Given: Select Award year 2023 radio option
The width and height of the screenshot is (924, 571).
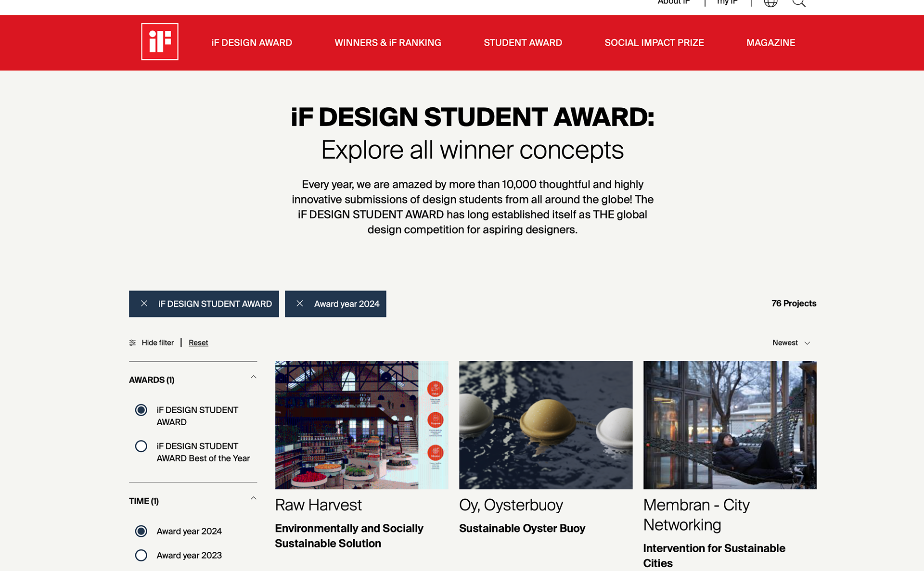Looking at the screenshot, I should [141, 555].
